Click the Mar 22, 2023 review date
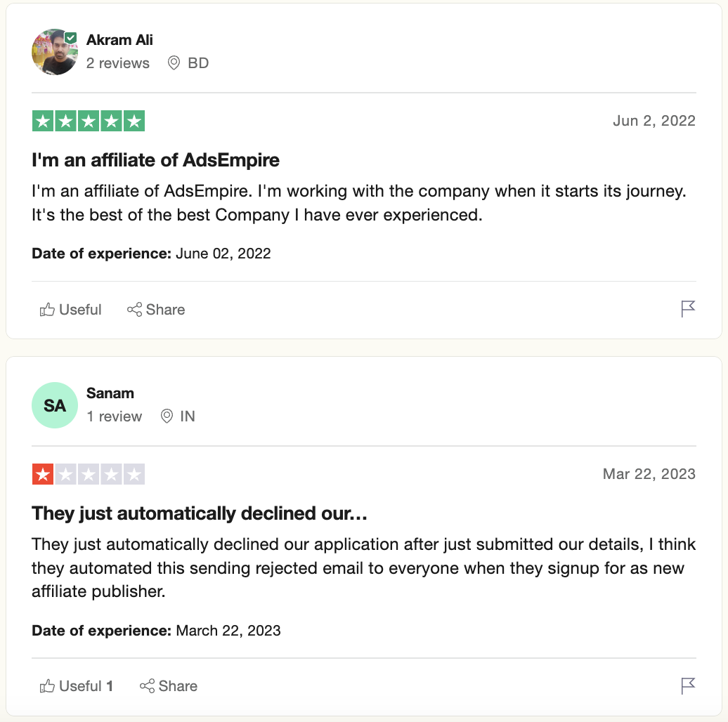The width and height of the screenshot is (728, 722). tap(649, 473)
